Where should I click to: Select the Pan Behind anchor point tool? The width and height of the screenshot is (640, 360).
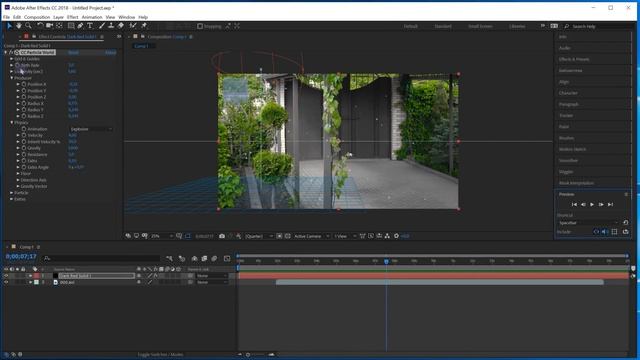tap(60, 26)
